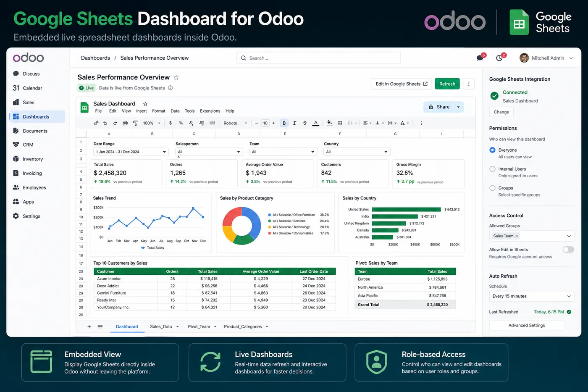588x392 pixels.
Task: Click the green Refresh button
Action: click(x=447, y=84)
